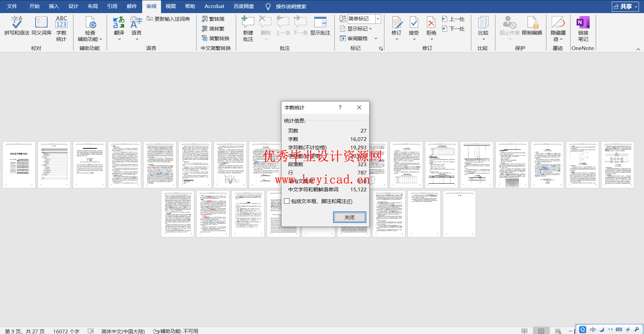Click Restrict Editing (限制编辑)
The height and width of the screenshot is (334, 644).
pyautogui.click(x=532, y=26)
